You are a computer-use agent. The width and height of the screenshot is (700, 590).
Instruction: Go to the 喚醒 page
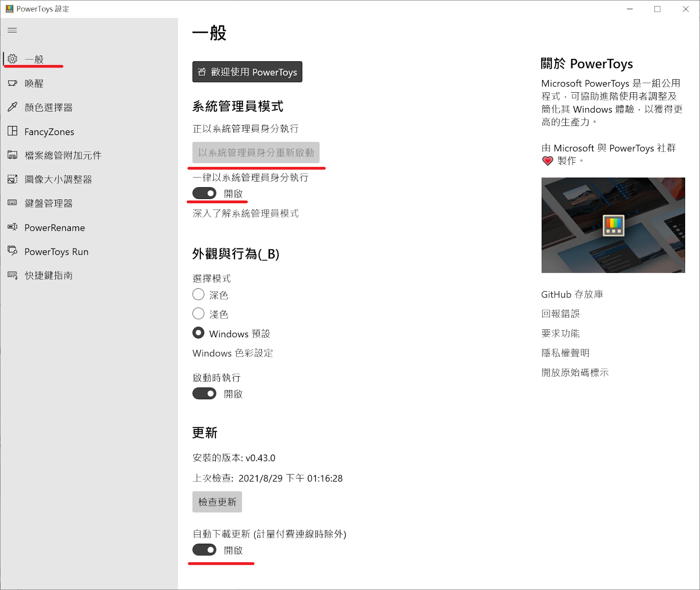click(89, 83)
